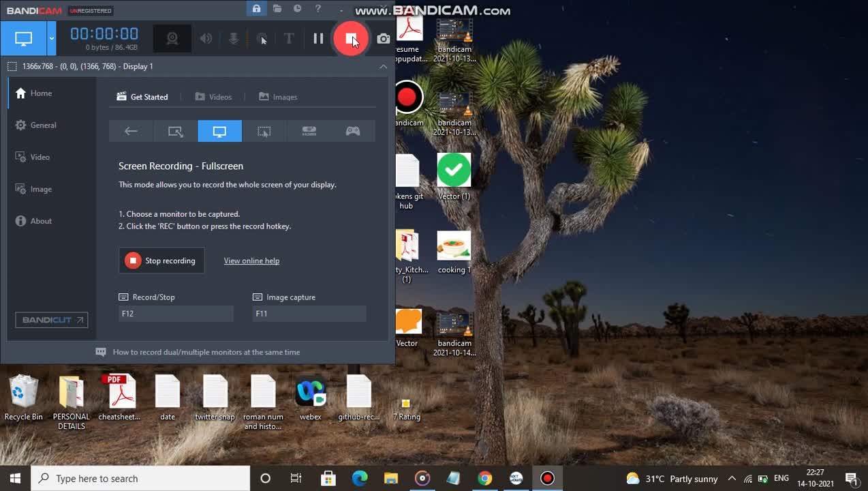Select the bandicam 2021-10-14 video file
This screenshot has height=491, width=868.
point(455,334)
